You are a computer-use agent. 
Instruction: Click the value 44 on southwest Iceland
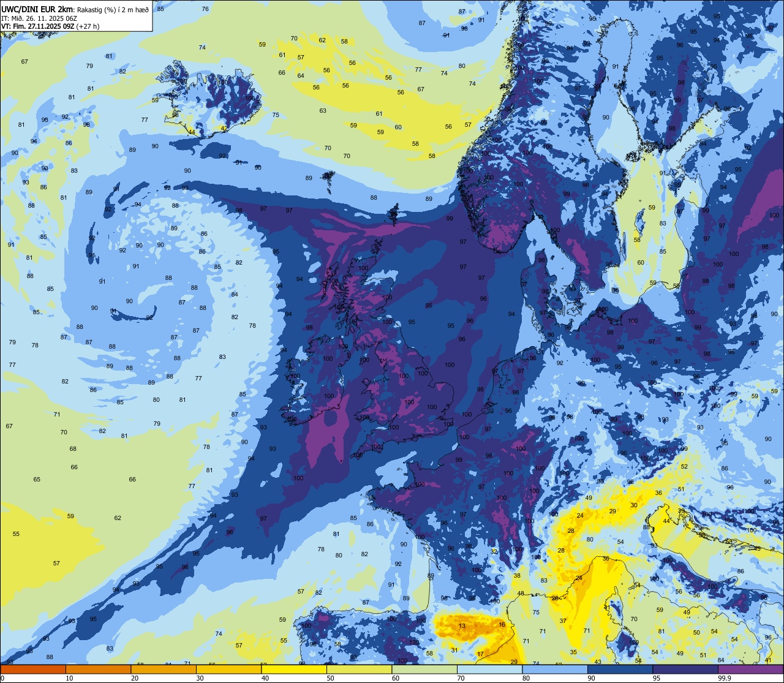pyautogui.click(x=192, y=132)
